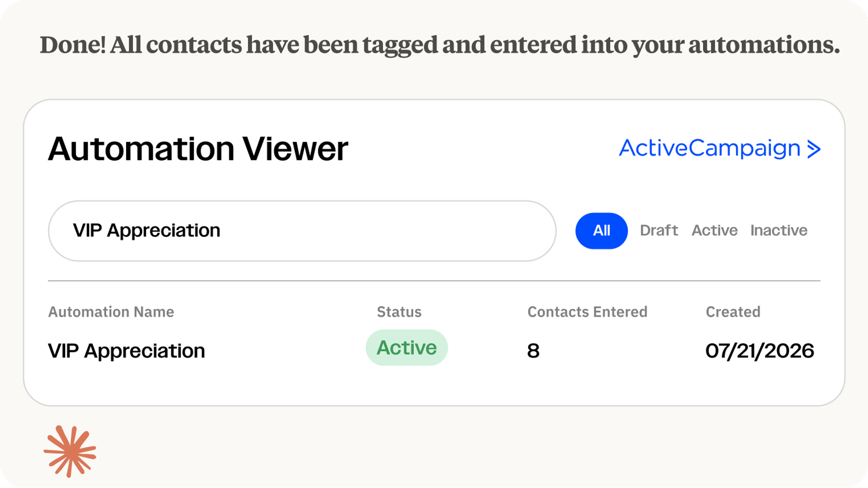Click the Done confirmation message text
The image size is (868, 488).
click(439, 45)
